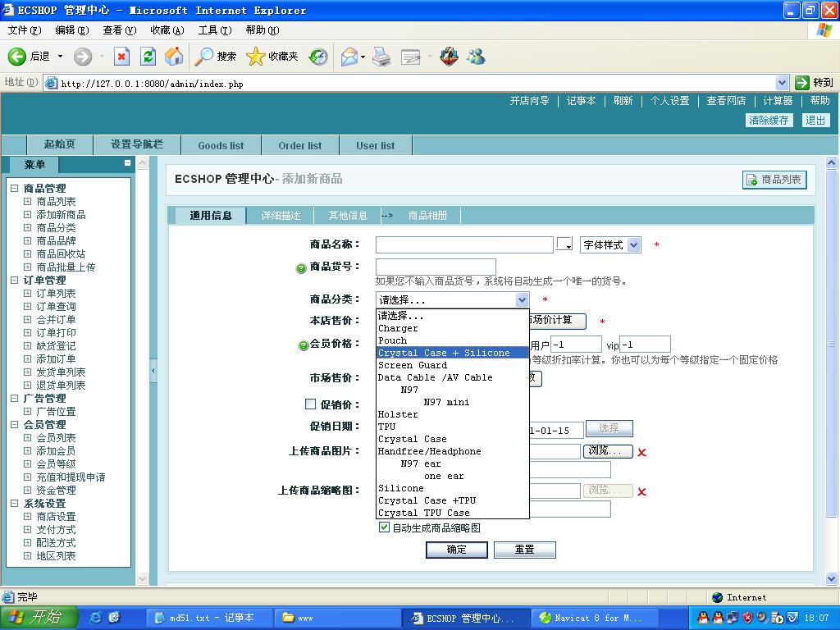Collapse the 商品管理 tree section
Screen dimensions: 840x630
click(15, 188)
